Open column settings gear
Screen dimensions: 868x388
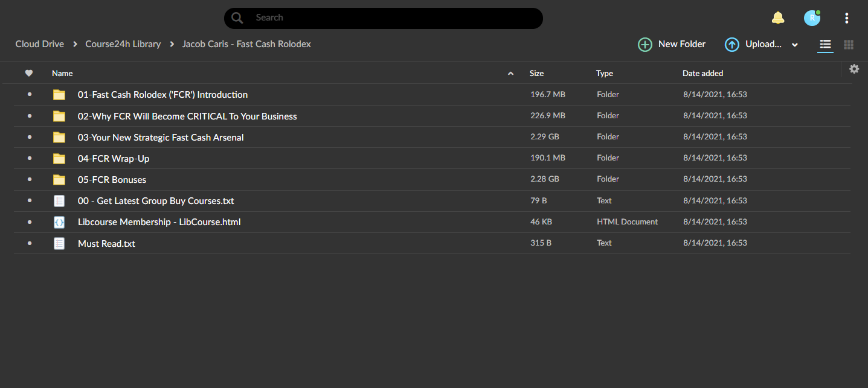click(x=854, y=69)
